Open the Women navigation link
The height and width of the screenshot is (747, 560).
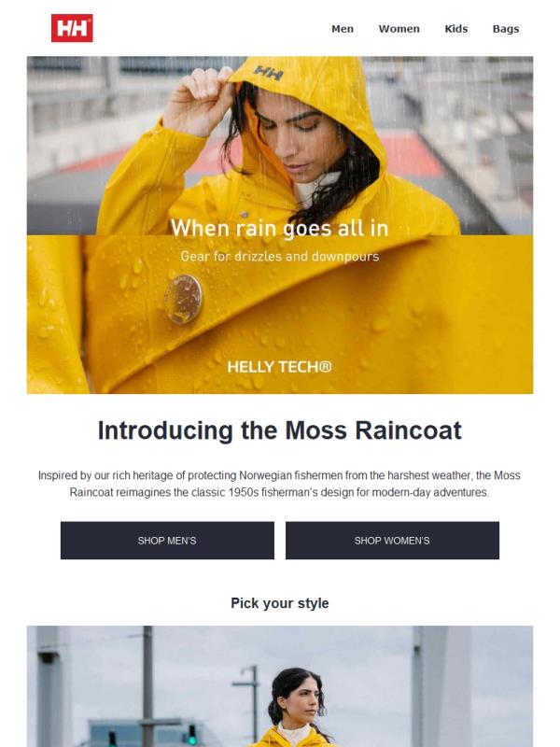[x=399, y=29]
